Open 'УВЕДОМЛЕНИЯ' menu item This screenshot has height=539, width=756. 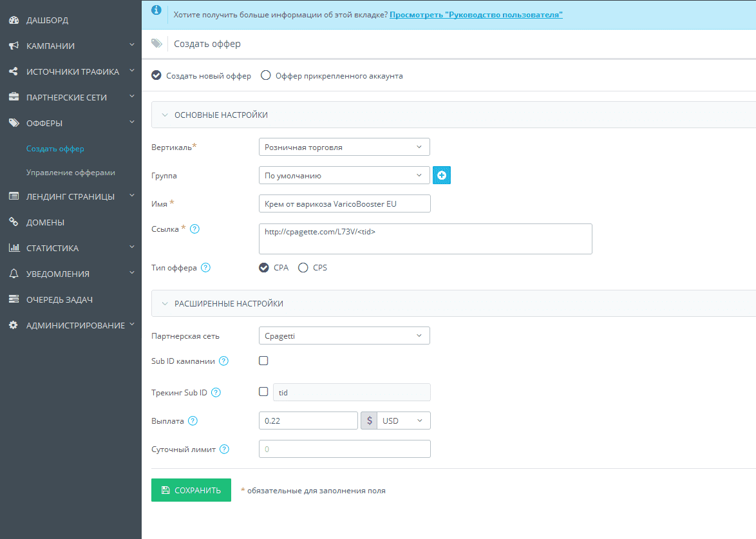pyautogui.click(x=58, y=274)
